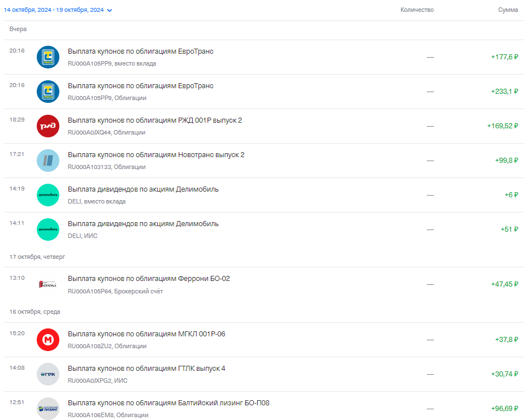528x420 pixels.
Task: Click the Количество column header
Action: [x=417, y=10]
